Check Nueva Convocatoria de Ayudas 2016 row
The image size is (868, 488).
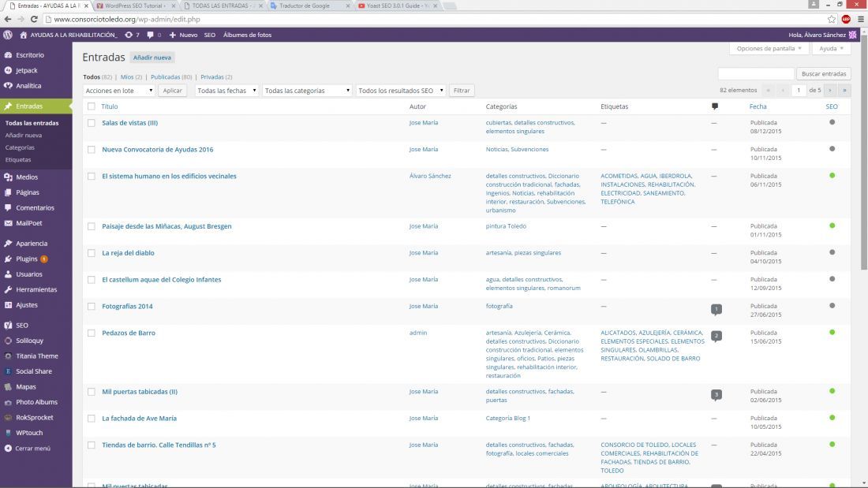point(92,149)
